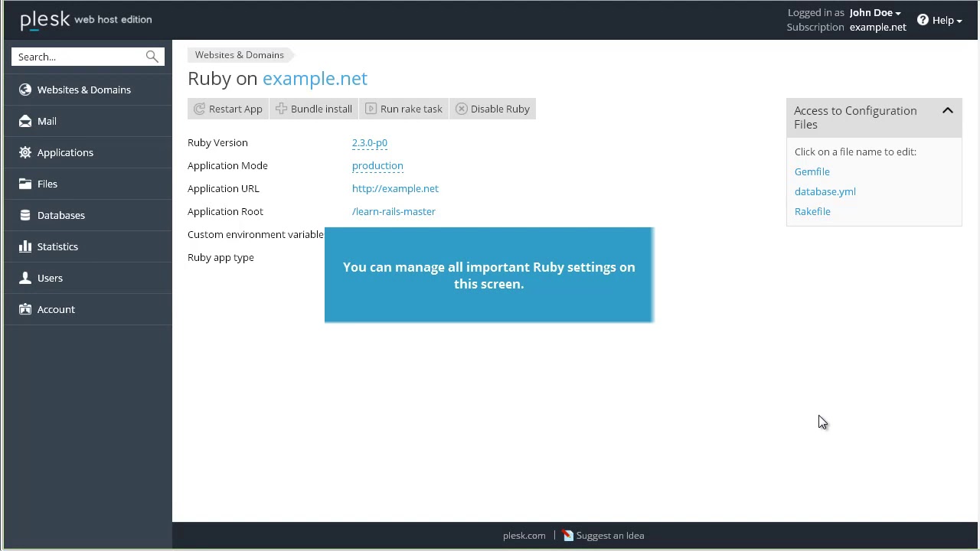Click the Ruby app type label
The image size is (980, 551).
[220, 257]
